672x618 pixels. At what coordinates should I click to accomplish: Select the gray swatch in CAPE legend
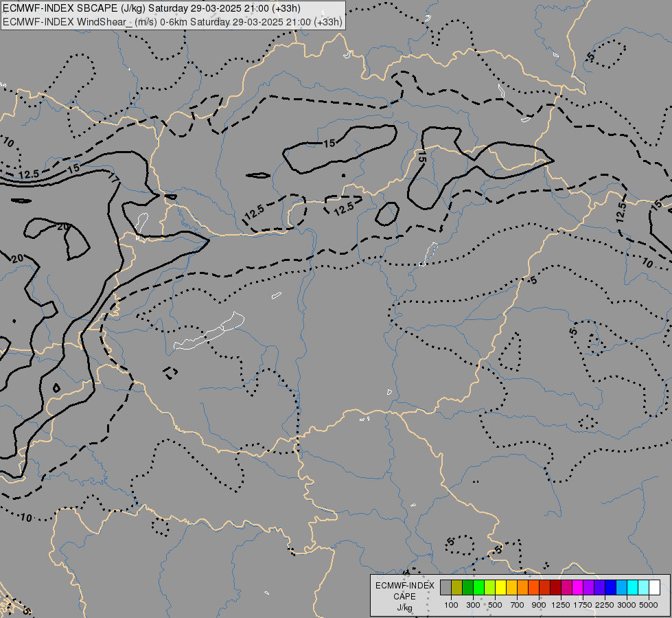[x=445, y=587]
